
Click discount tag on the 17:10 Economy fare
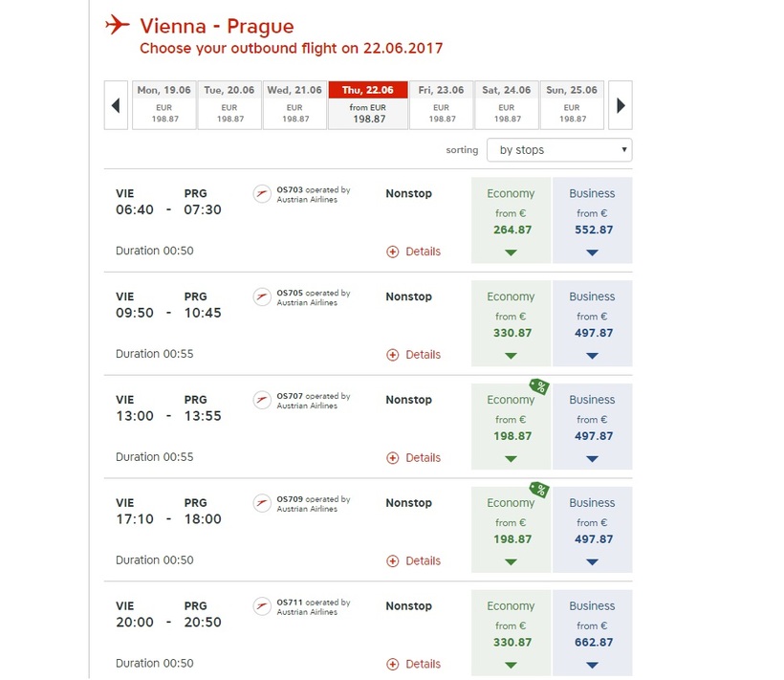coord(540,490)
